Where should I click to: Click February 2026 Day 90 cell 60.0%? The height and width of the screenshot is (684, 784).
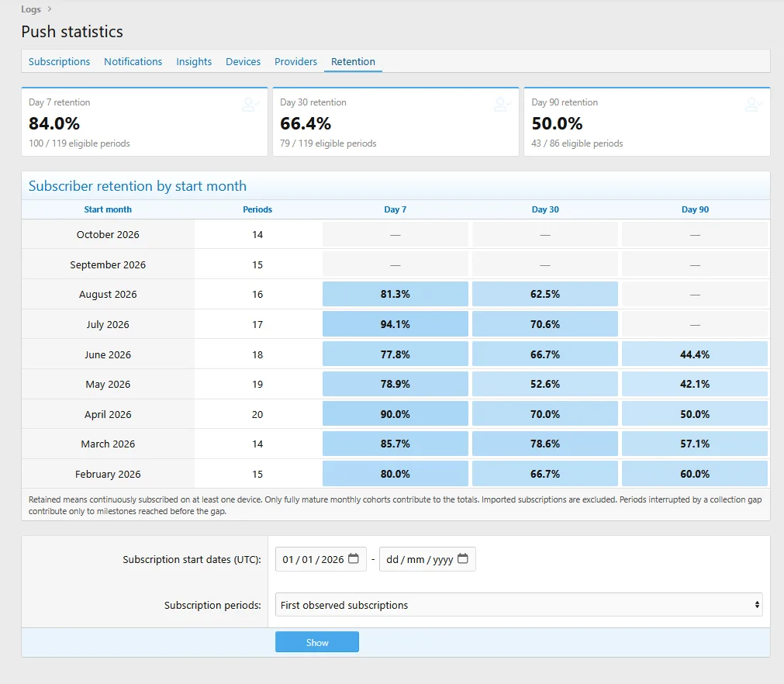tap(695, 474)
